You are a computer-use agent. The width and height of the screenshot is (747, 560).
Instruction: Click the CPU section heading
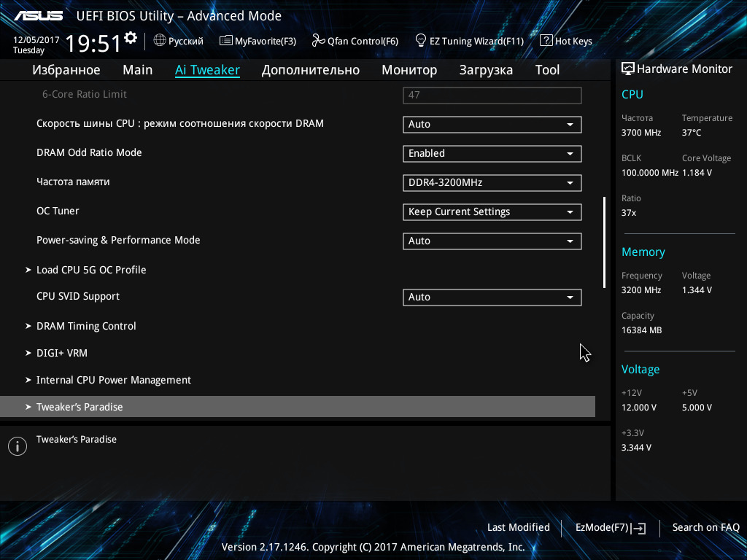(x=632, y=95)
